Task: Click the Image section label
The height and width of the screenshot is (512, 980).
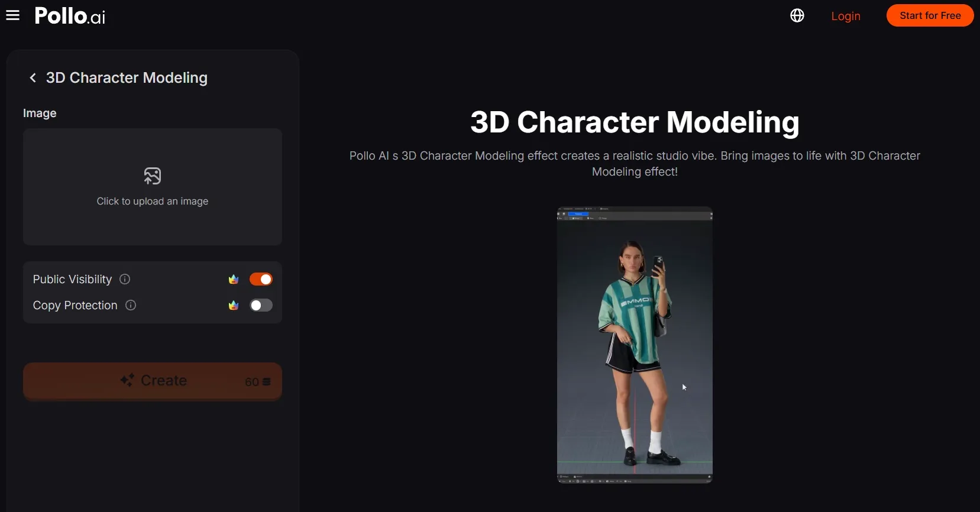Action: click(40, 113)
